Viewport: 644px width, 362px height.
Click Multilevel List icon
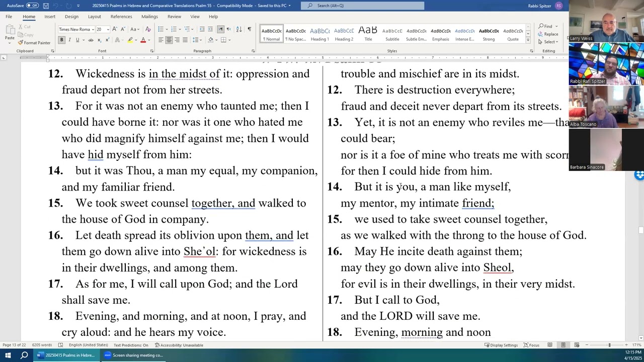[x=186, y=29]
